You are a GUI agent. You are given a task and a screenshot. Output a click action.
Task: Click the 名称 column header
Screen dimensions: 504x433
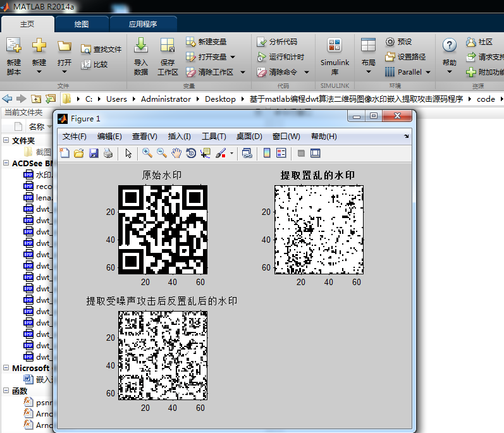[x=36, y=126]
